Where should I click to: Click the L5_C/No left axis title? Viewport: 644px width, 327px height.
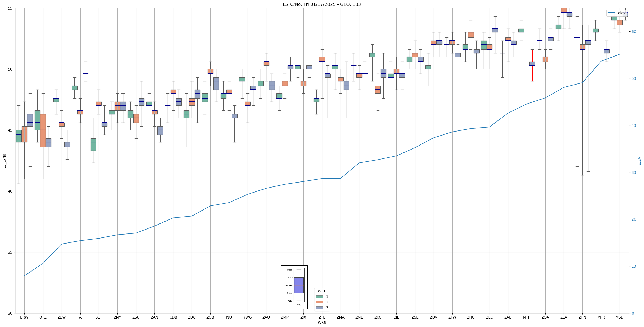[x=4, y=161]
